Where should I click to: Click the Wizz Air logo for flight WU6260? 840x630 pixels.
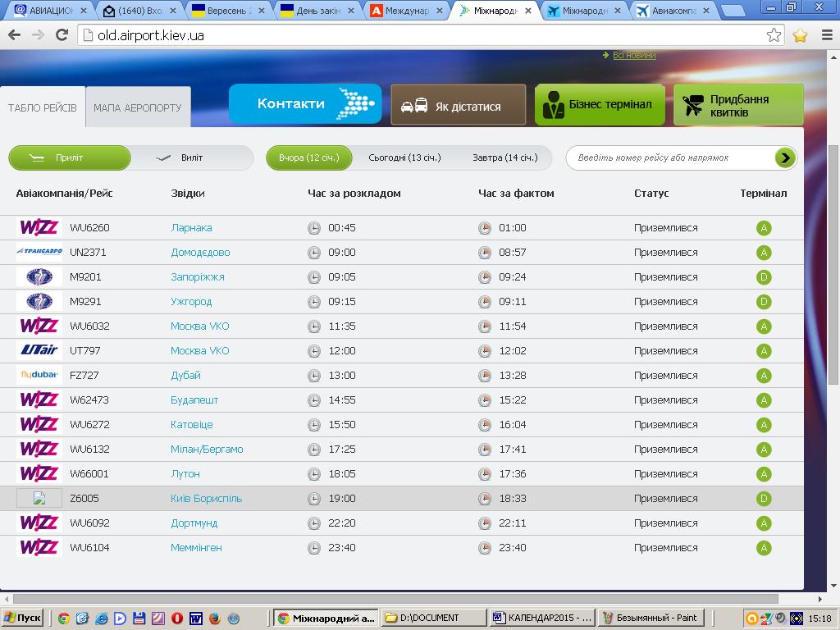click(39, 227)
